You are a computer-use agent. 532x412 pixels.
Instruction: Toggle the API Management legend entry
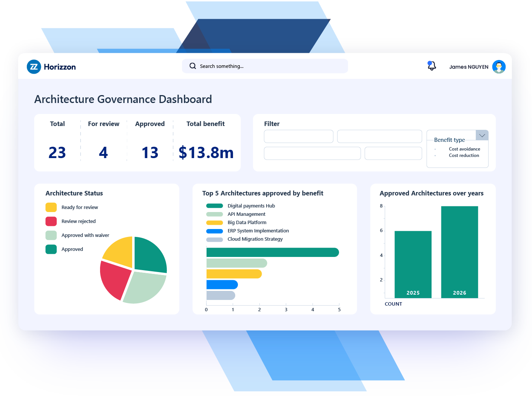coord(246,214)
